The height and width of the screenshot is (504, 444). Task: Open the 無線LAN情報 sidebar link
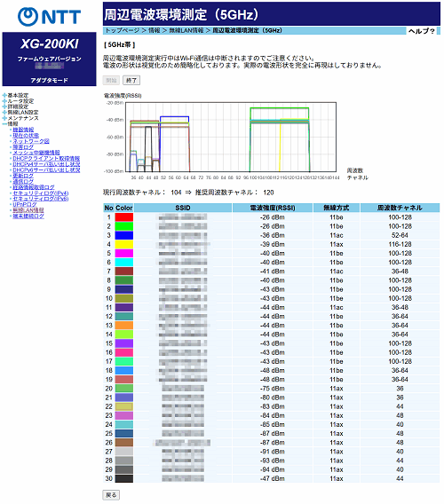pos(28,210)
